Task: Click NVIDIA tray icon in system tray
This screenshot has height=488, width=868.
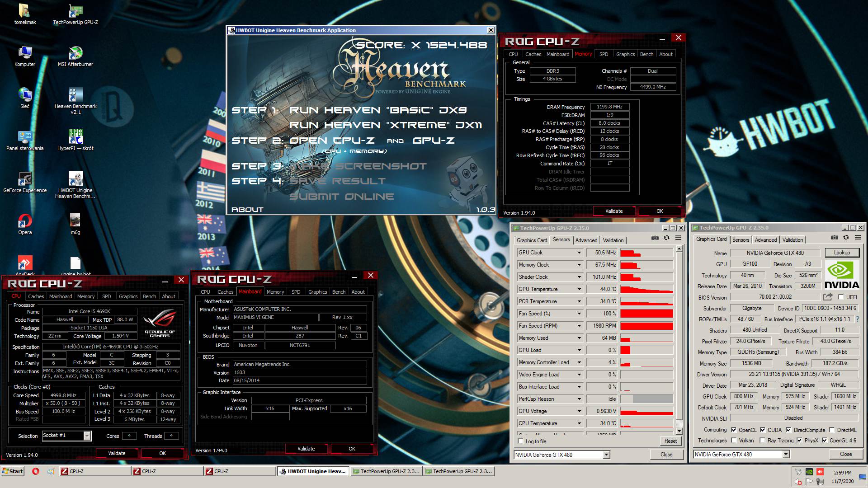Action: tap(809, 472)
